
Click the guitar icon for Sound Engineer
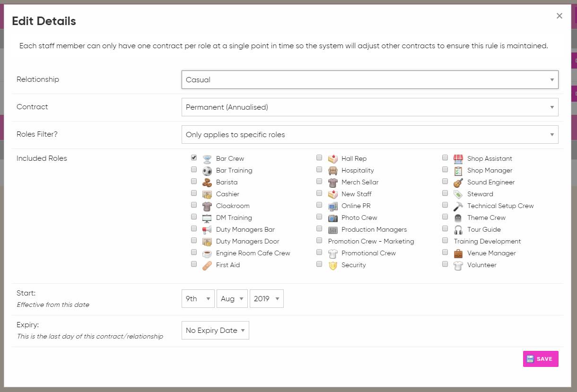pyautogui.click(x=458, y=183)
